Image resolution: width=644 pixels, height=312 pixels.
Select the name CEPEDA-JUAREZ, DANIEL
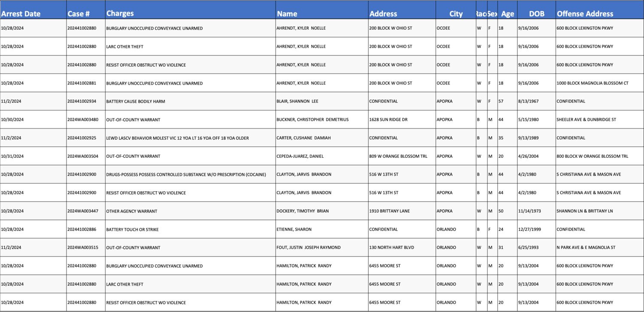point(322,156)
